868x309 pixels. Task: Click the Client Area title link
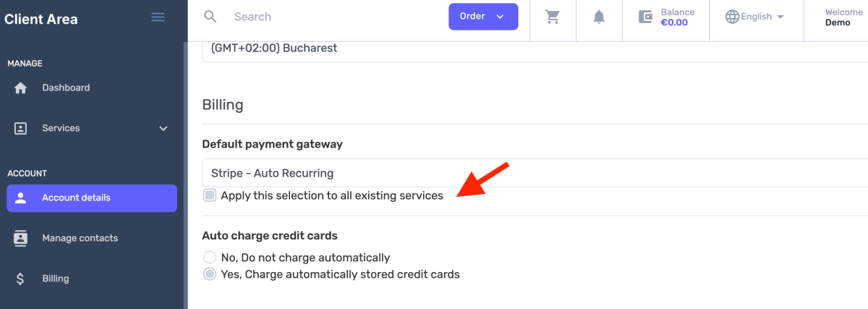(x=41, y=20)
